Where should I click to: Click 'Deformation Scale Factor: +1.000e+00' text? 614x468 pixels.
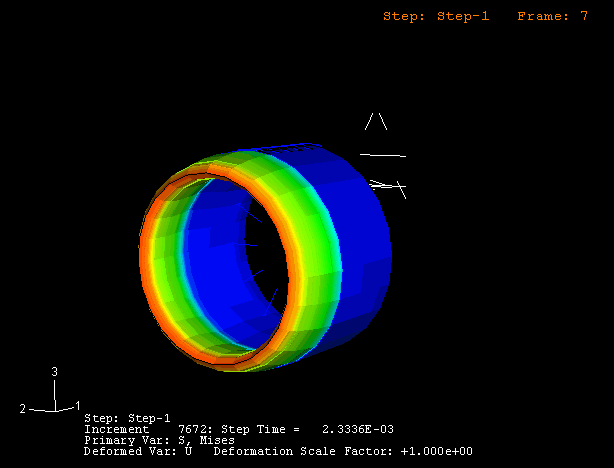(x=343, y=452)
